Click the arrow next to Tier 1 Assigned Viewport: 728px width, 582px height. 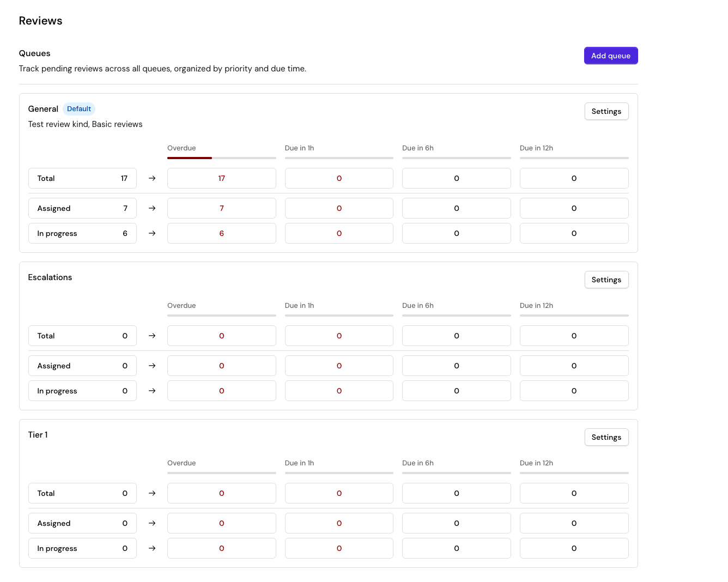[152, 523]
